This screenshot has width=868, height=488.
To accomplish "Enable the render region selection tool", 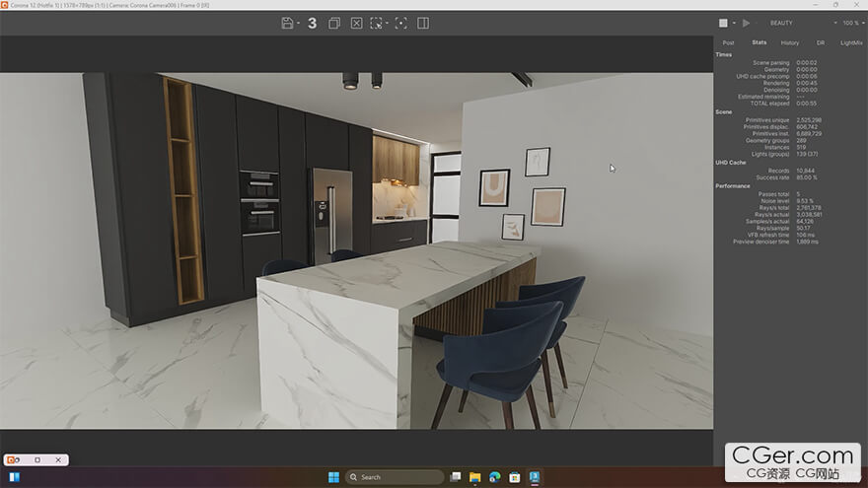I will (376, 24).
